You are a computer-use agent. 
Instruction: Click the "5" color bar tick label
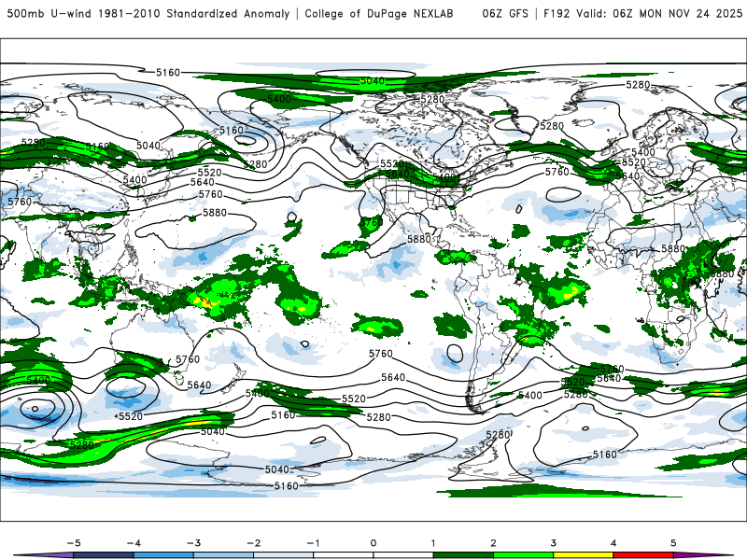pyautogui.click(x=673, y=543)
